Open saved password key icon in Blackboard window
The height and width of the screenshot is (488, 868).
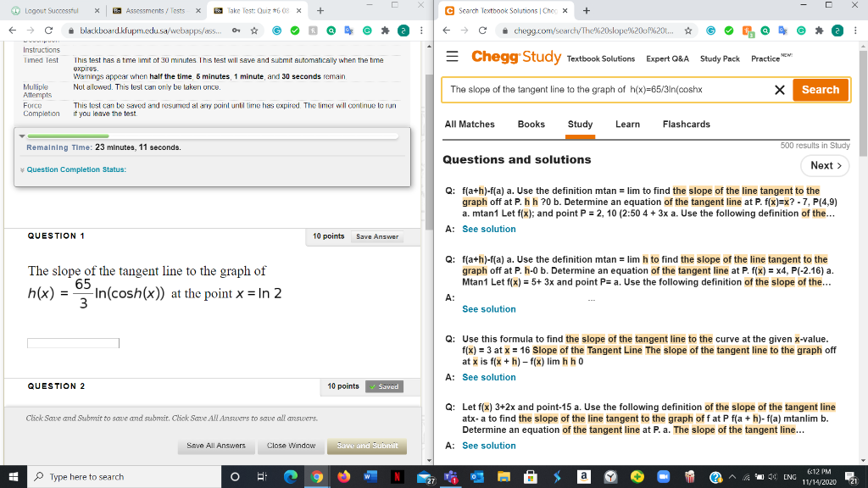click(x=236, y=30)
